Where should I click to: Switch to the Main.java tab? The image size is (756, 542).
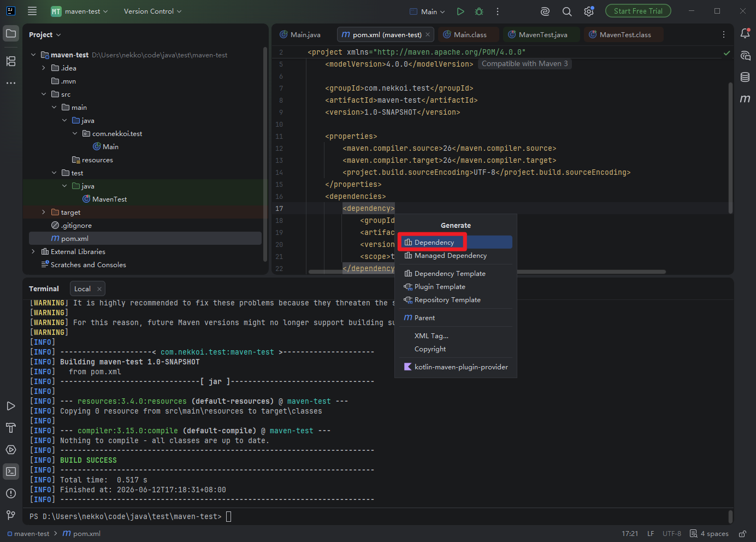coord(300,34)
